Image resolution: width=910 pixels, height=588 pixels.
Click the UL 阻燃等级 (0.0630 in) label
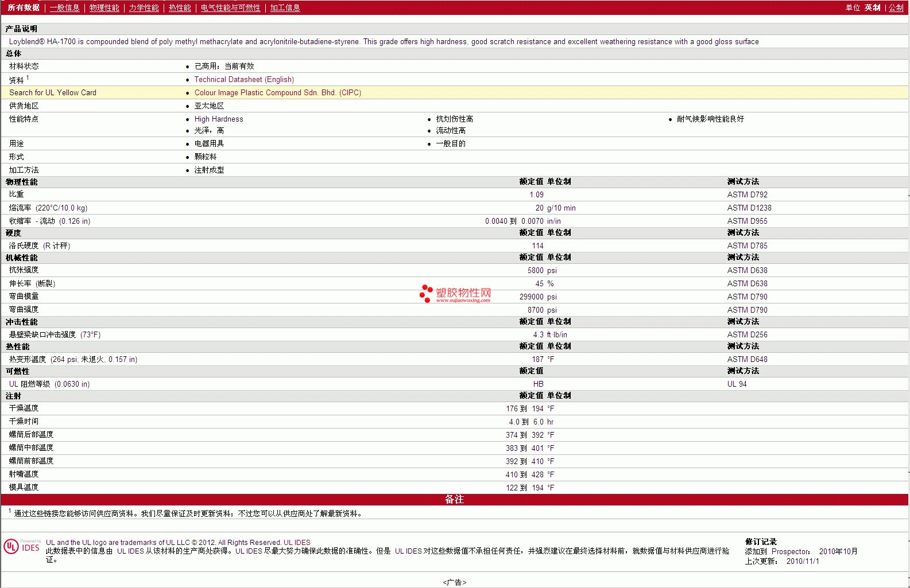tap(49, 384)
